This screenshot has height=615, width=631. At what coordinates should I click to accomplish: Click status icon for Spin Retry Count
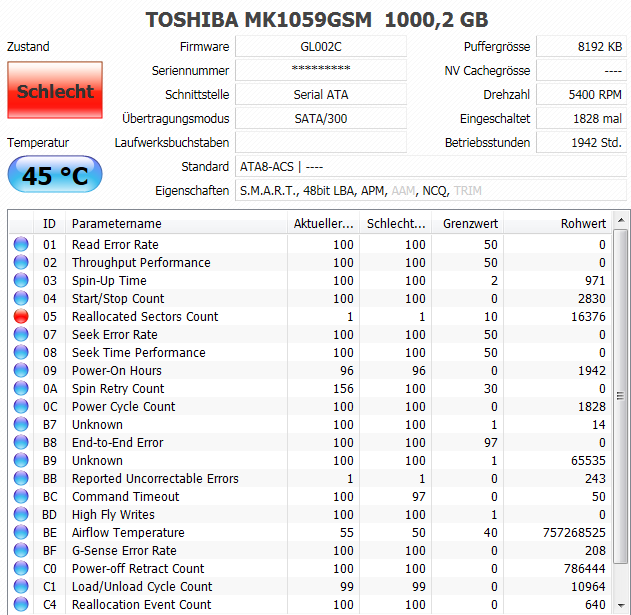click(x=21, y=388)
